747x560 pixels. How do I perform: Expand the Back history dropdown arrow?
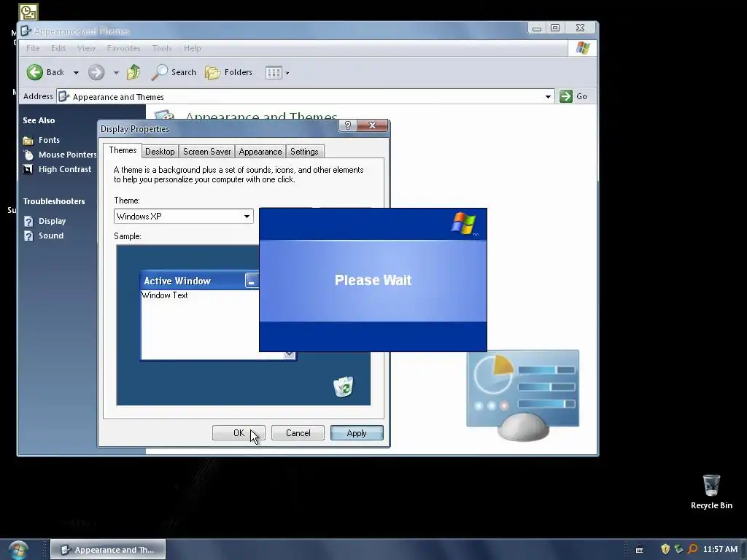[x=76, y=73]
